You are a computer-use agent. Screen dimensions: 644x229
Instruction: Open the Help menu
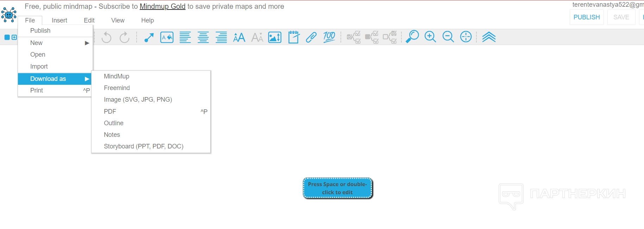148,20
